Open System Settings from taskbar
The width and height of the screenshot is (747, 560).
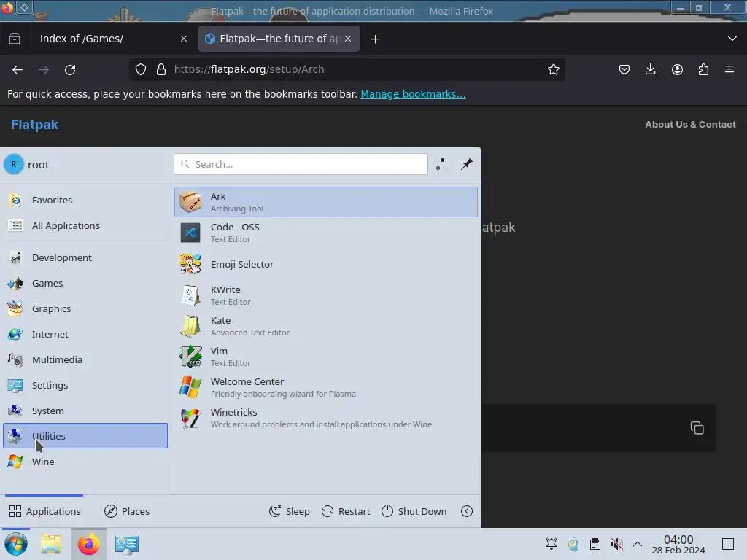[x=127, y=544]
